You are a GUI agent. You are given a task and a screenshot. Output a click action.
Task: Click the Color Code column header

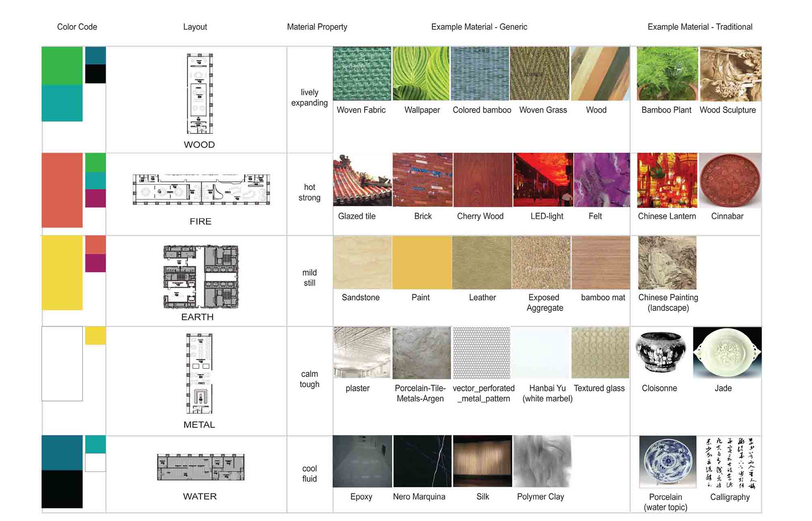[77, 27]
